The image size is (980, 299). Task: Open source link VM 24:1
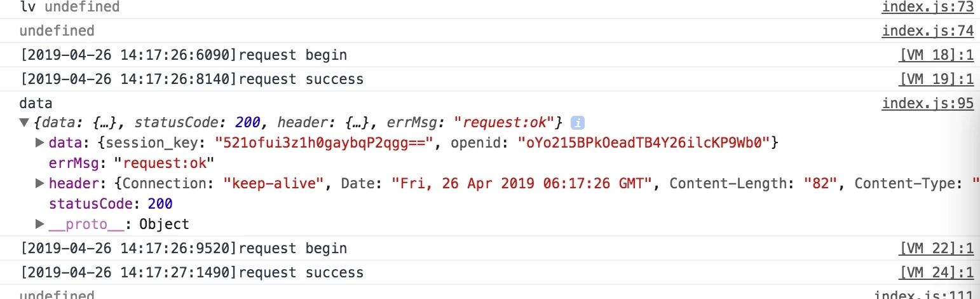pyautogui.click(x=936, y=272)
